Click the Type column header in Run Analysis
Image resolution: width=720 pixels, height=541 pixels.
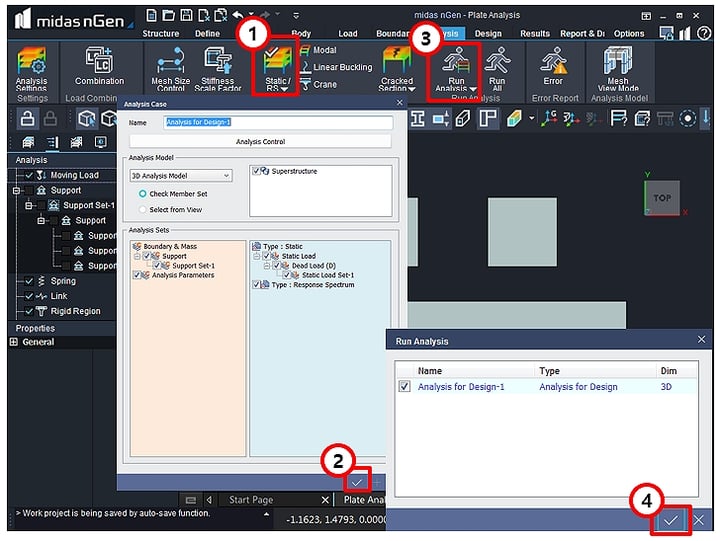pos(595,371)
